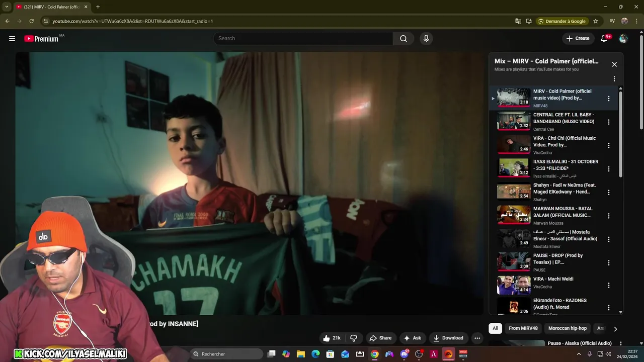Open options for VIRA Machi Weldi item

pos(609,285)
